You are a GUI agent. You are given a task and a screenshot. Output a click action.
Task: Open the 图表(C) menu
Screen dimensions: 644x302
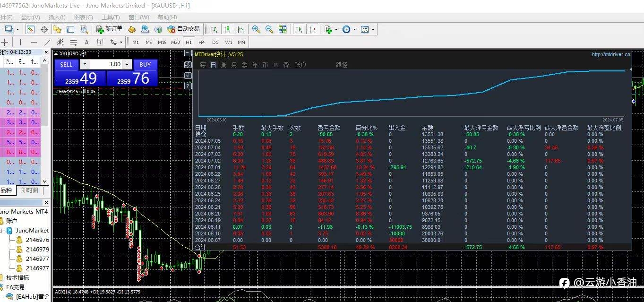pos(84,17)
